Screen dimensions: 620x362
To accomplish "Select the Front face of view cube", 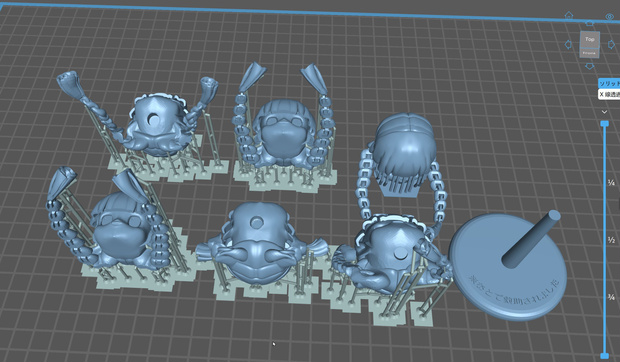I will (x=590, y=53).
